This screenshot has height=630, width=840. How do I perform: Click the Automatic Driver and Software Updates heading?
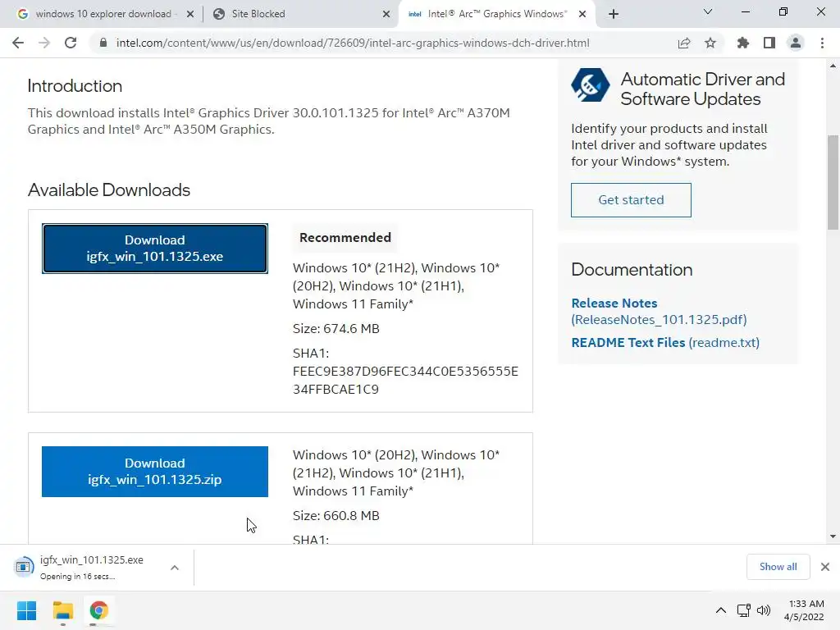point(703,89)
